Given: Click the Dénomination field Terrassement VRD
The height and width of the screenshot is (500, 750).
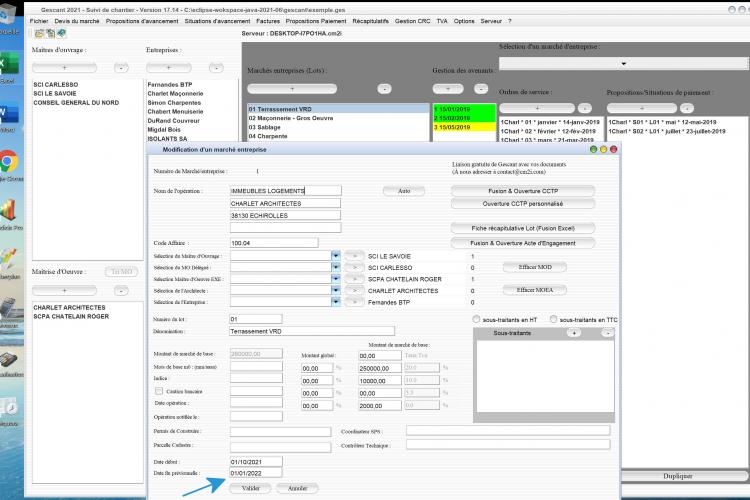Looking at the screenshot, I should pyautogui.click(x=312, y=331).
